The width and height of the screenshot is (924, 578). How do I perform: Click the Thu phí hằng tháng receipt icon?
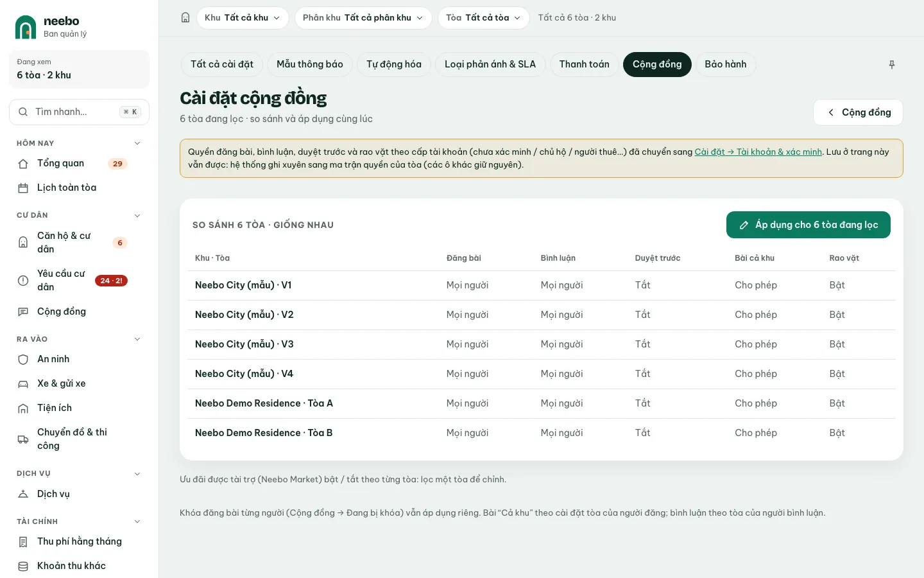coord(23,542)
